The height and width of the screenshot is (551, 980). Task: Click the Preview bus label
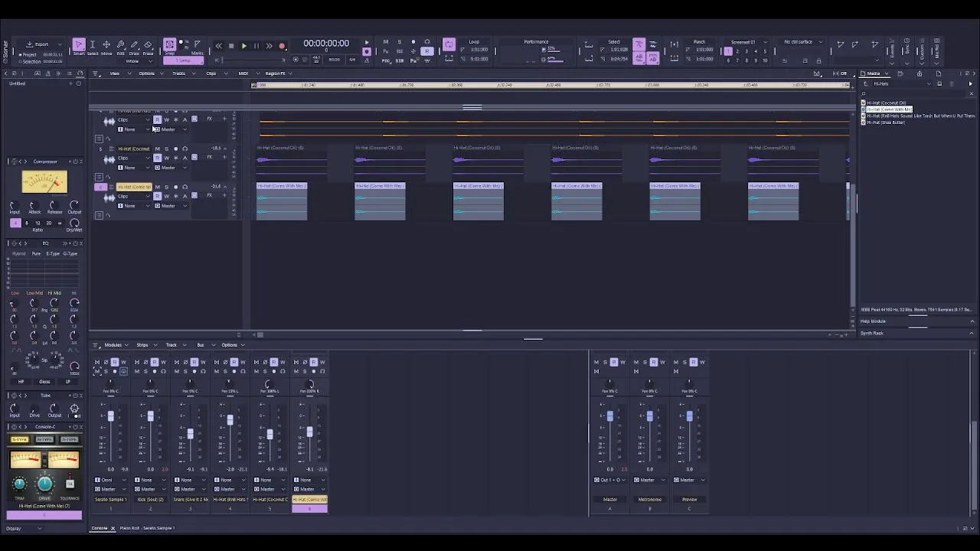pos(689,500)
